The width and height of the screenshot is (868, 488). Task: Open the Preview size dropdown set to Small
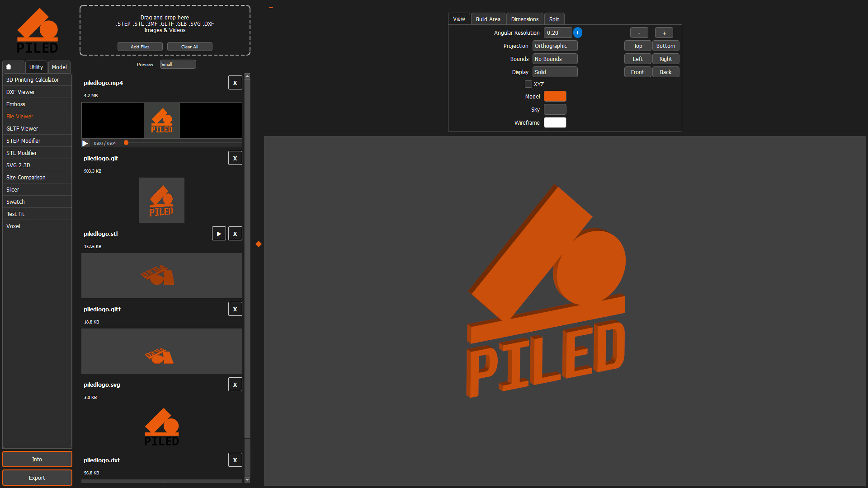coord(178,64)
